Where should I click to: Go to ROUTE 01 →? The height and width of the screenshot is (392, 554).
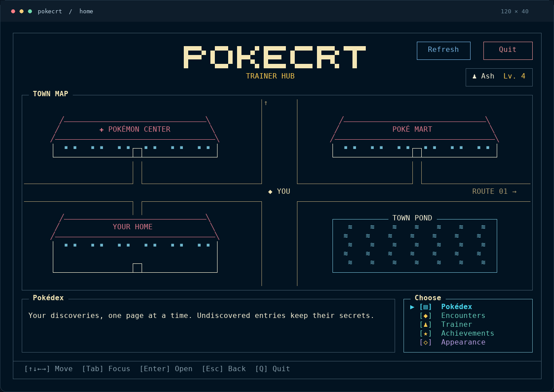(495, 192)
